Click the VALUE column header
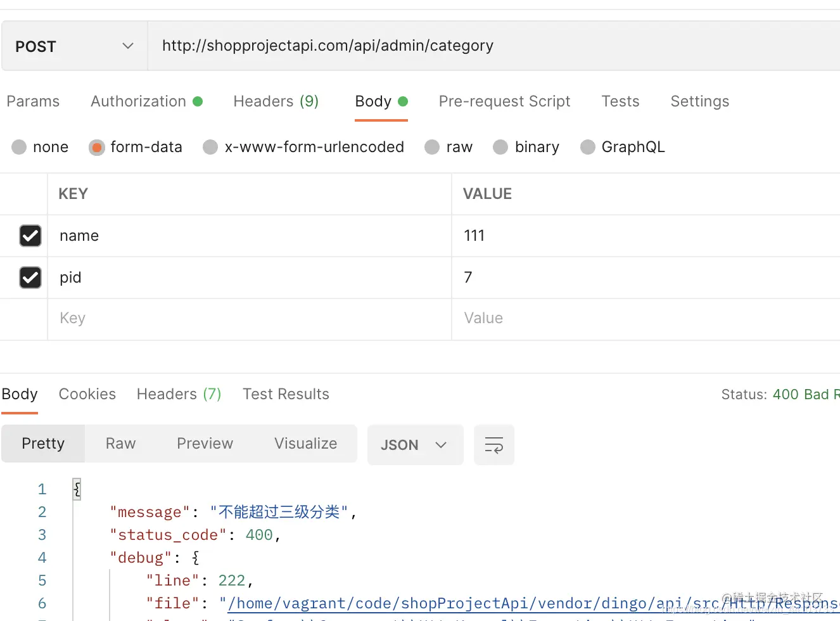Screen dimensions: 840x621 tap(487, 194)
